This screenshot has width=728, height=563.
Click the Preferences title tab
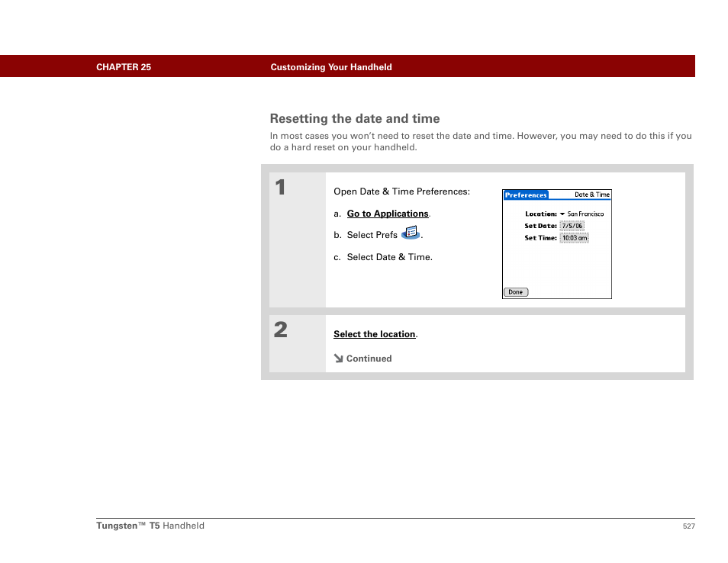526,195
